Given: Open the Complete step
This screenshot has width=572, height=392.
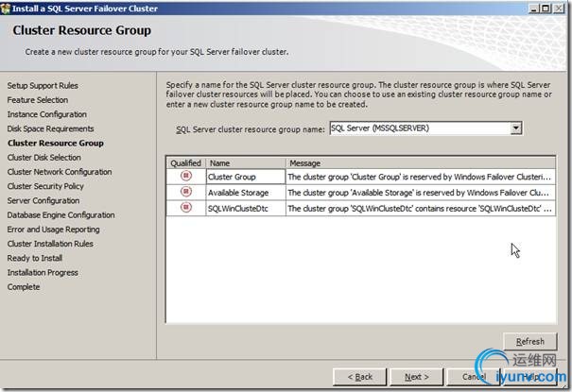Looking at the screenshot, I should 24,287.
